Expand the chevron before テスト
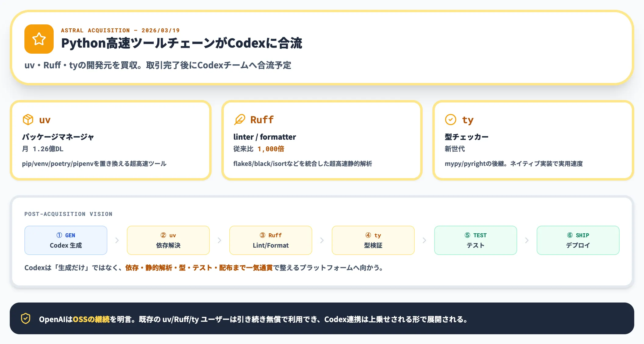This screenshot has width=644, height=344. pos(424,240)
